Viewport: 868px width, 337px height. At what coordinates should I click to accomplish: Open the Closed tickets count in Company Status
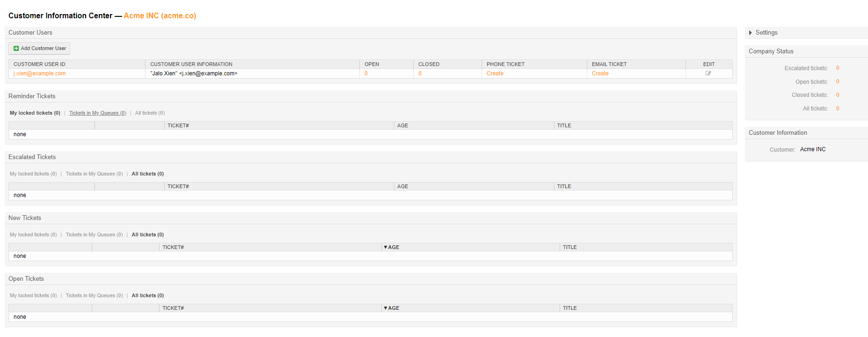[x=838, y=95]
